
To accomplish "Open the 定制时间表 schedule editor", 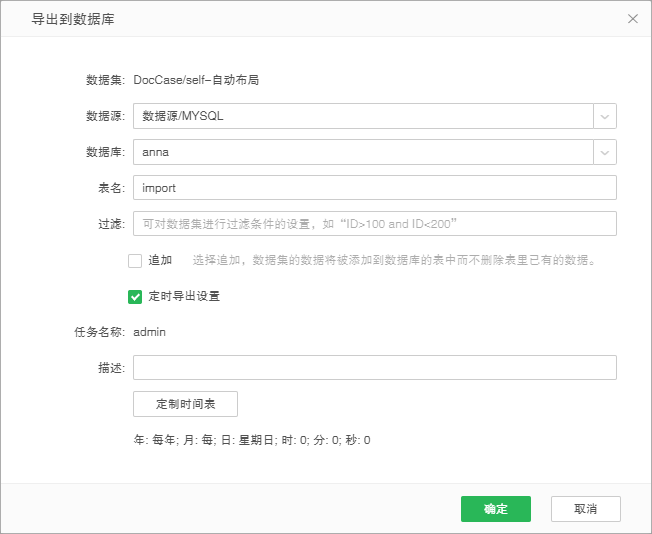I will coord(185,404).
